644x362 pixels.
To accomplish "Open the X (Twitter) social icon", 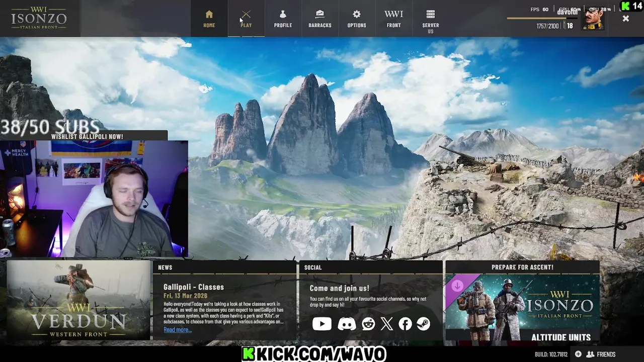I will (387, 324).
